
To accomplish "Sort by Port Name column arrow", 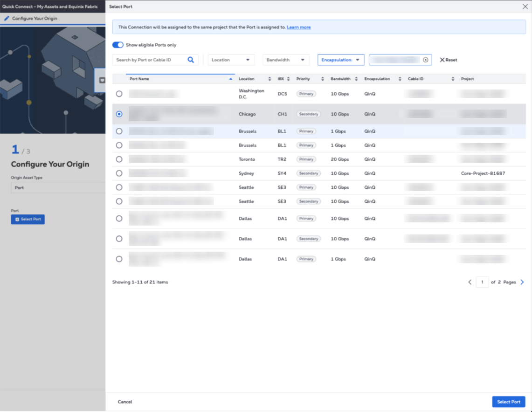I will (x=230, y=79).
